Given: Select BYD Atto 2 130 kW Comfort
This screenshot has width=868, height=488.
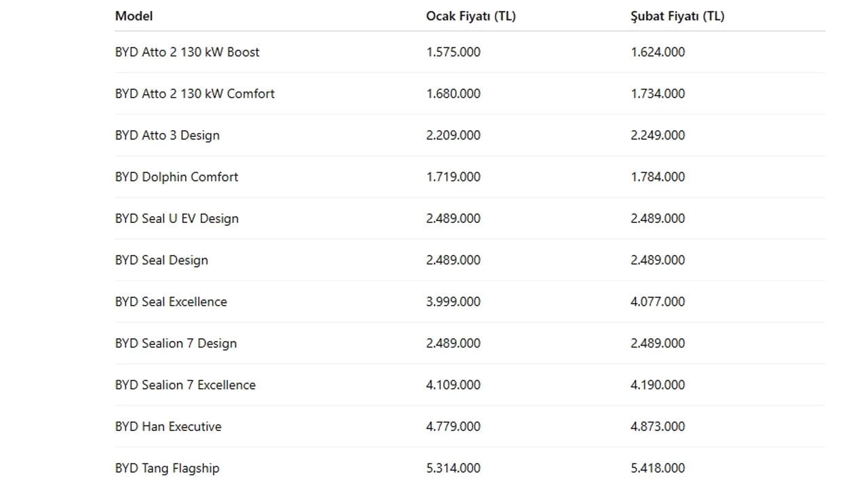Looking at the screenshot, I should pyautogui.click(x=195, y=94).
